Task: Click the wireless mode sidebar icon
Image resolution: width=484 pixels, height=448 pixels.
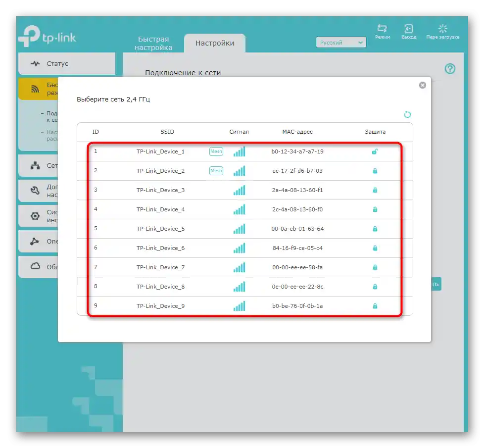Action: coord(35,89)
